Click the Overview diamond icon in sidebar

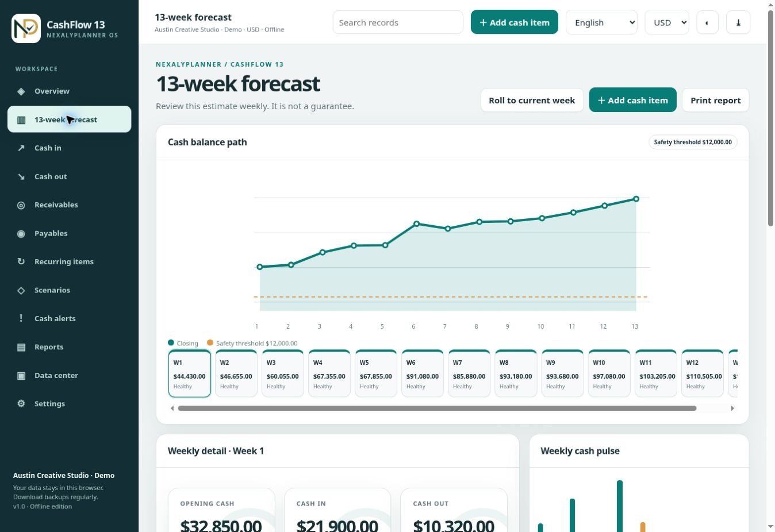tap(21, 91)
